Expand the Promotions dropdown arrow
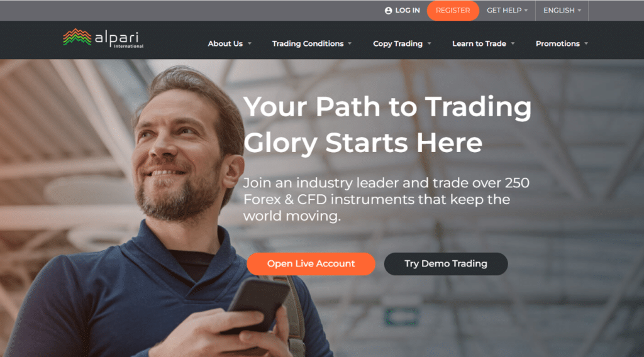 tap(586, 43)
